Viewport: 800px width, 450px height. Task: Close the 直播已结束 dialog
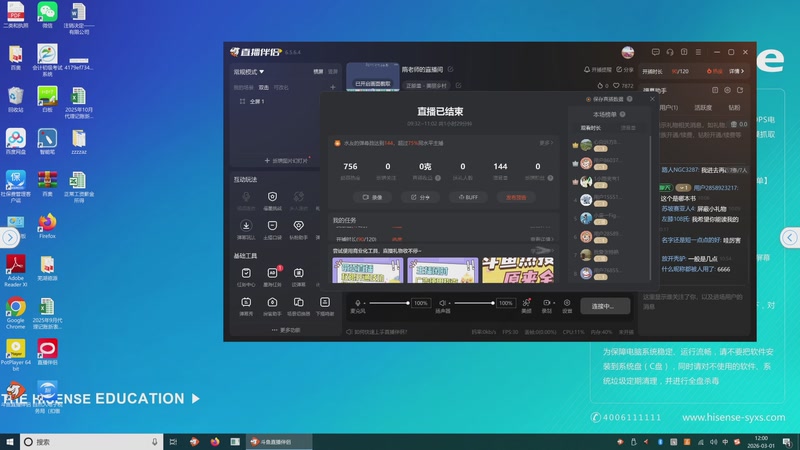click(652, 99)
